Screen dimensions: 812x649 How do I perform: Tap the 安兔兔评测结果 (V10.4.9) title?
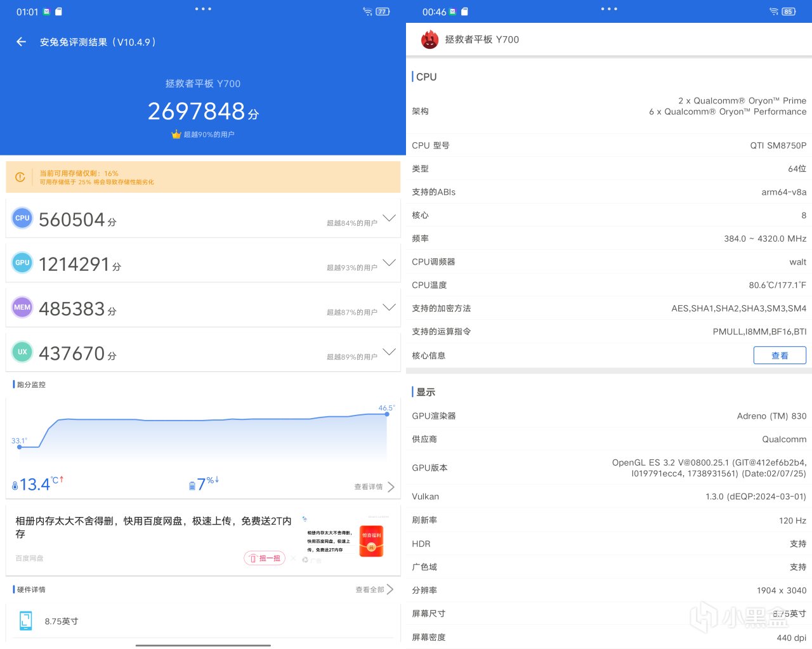pos(98,42)
